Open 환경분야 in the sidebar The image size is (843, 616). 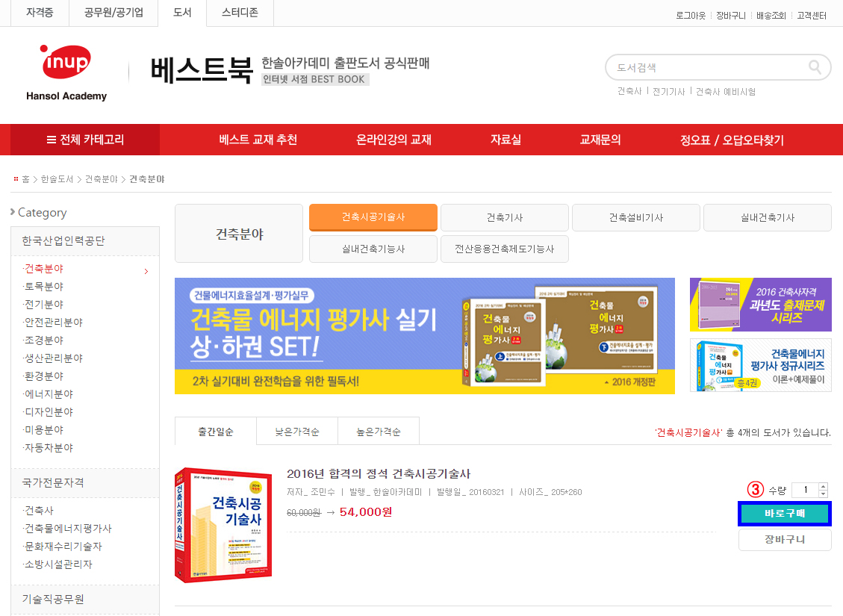tap(43, 376)
